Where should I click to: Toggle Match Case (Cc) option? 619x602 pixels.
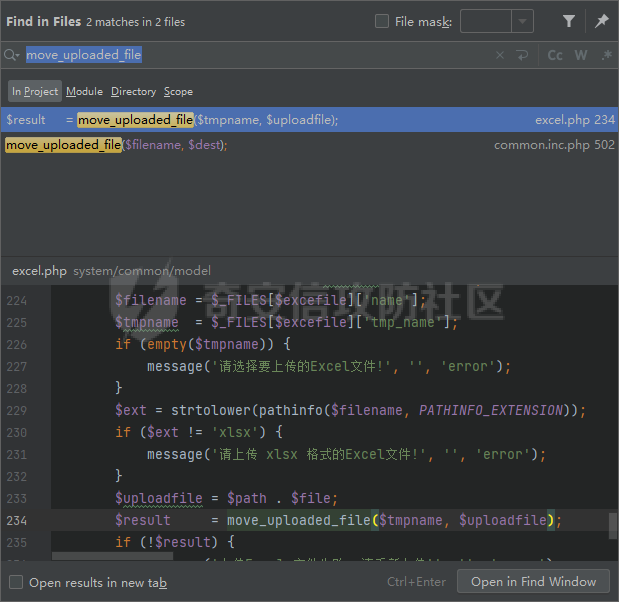click(x=555, y=55)
